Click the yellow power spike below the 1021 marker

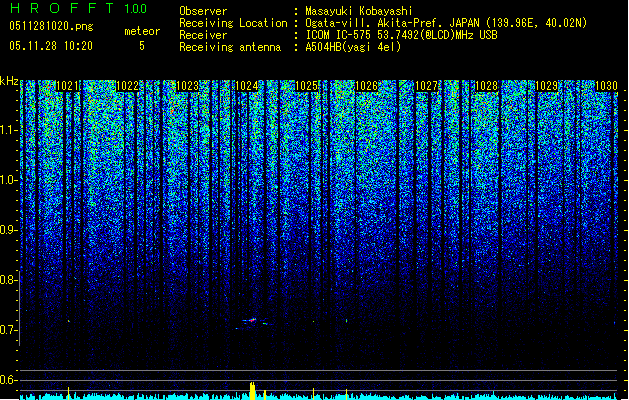69,393
